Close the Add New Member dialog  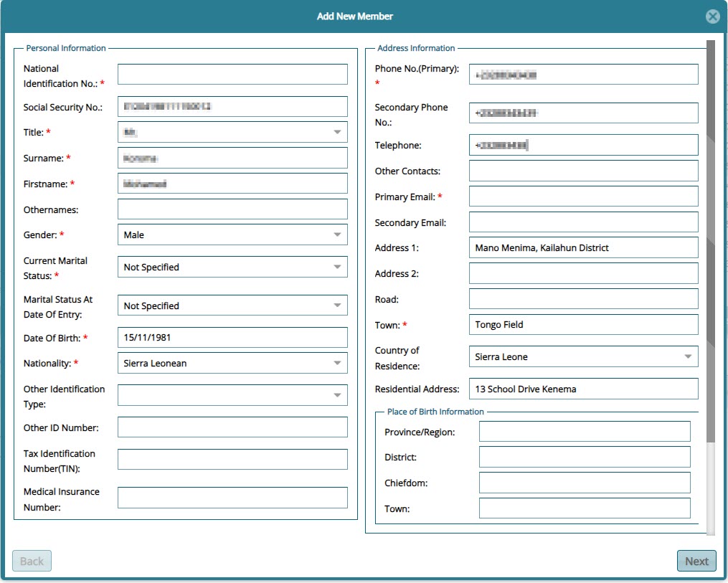click(x=712, y=16)
